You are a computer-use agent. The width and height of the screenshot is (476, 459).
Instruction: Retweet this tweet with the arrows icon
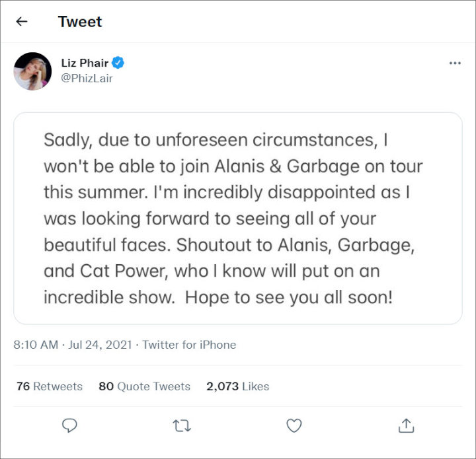(x=182, y=425)
